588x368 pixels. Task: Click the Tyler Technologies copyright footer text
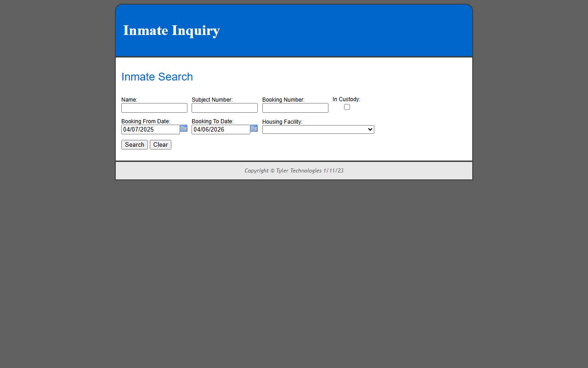(x=294, y=171)
